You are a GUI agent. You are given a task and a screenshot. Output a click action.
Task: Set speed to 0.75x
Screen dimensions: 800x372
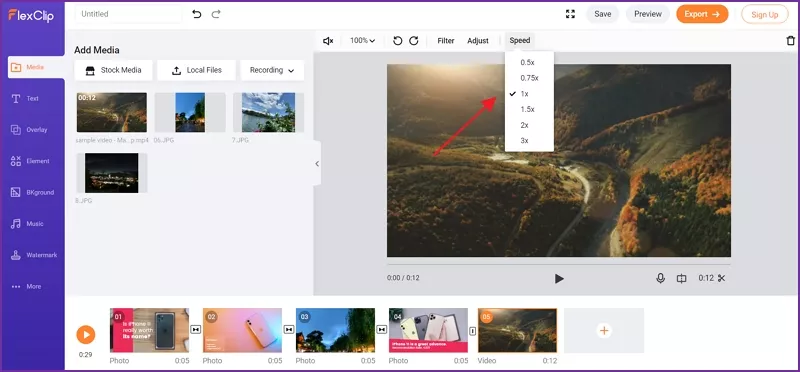[x=529, y=78]
